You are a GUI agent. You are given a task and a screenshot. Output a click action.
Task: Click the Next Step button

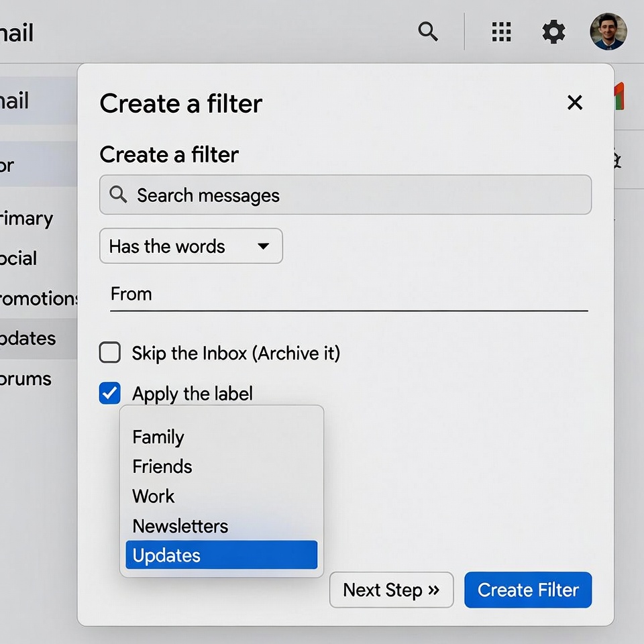[391, 590]
